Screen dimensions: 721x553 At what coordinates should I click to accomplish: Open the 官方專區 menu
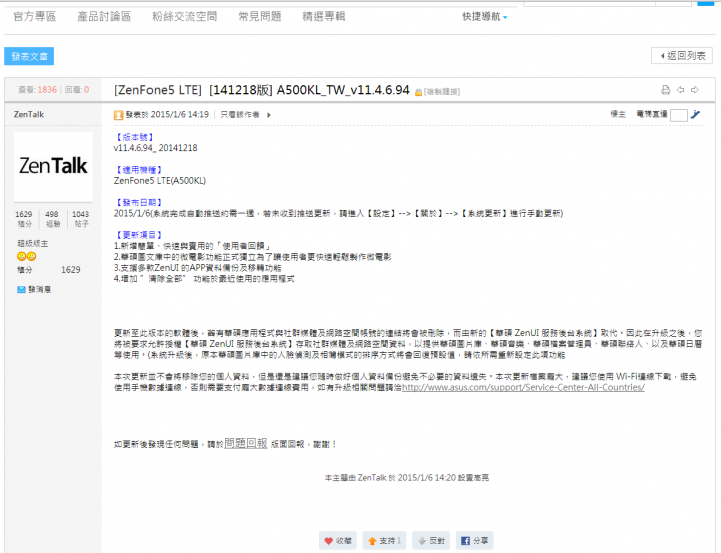point(34,17)
